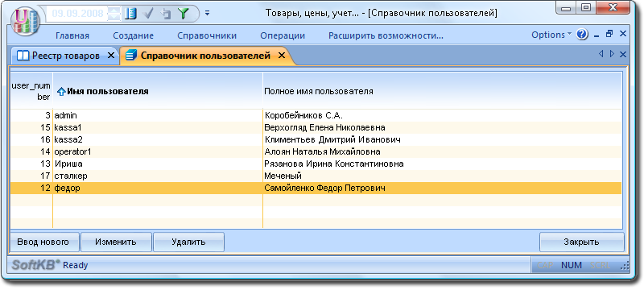Screen dimensions: 644x290
Task: Select the сталкер user row
Action: click(316, 176)
